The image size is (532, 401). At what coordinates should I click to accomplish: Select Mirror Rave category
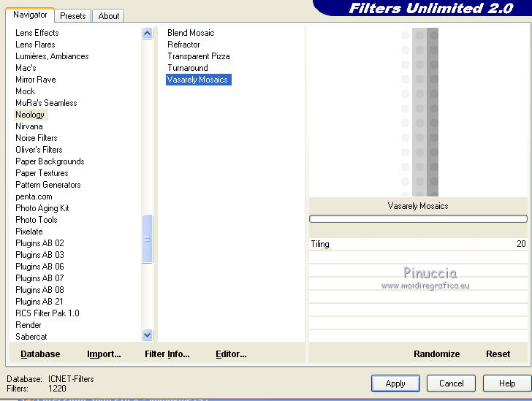pos(36,80)
